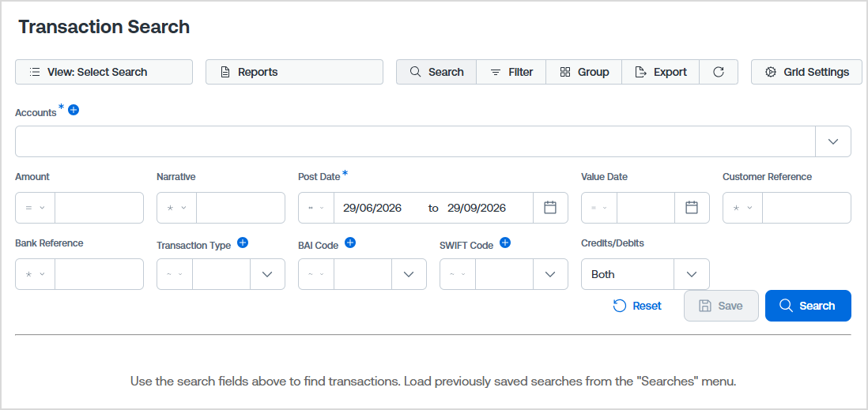The width and height of the screenshot is (868, 410).
Task: Focus the Accounts selection field
Action: (415, 141)
